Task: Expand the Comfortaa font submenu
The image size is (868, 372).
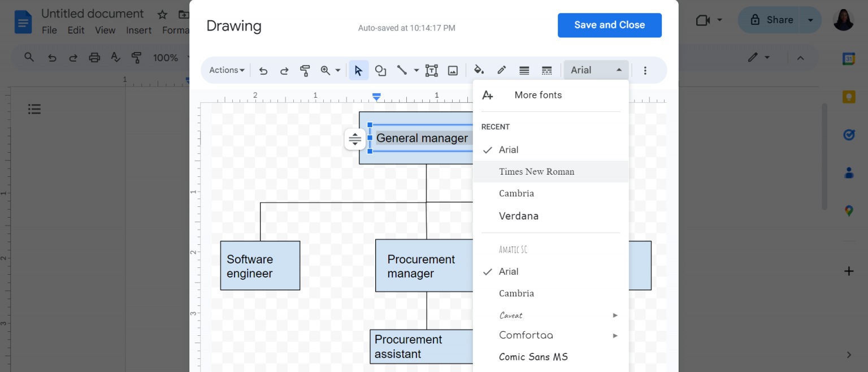Action: click(615, 335)
